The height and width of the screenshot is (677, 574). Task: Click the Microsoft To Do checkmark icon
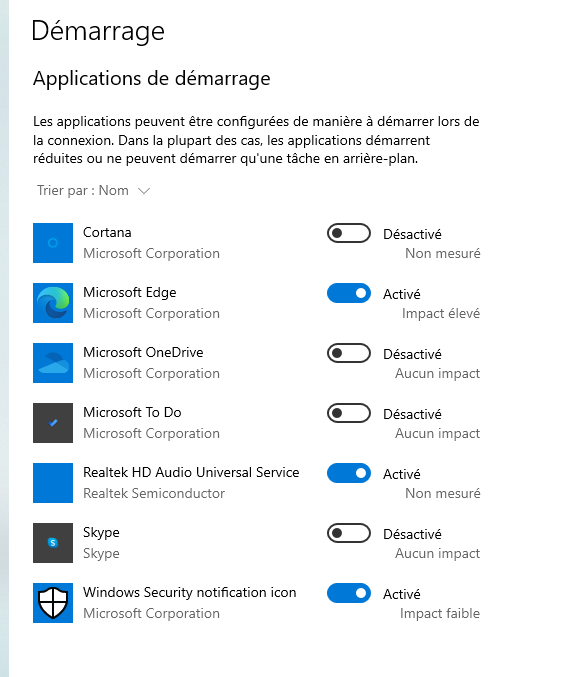click(53, 423)
